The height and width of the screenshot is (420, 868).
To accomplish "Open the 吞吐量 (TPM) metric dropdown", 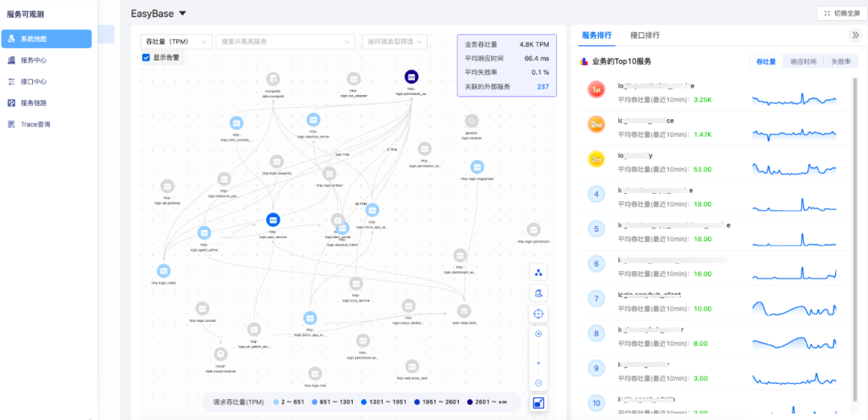I will click(177, 42).
